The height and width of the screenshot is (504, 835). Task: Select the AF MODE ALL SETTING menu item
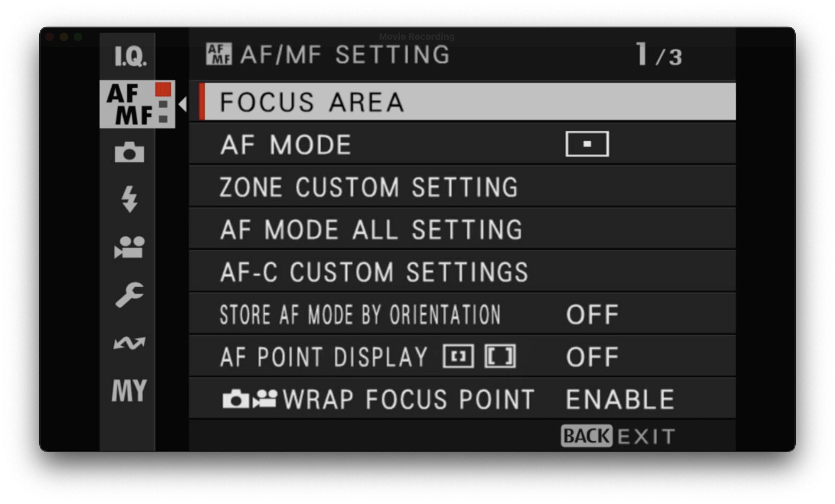pyautogui.click(x=372, y=229)
